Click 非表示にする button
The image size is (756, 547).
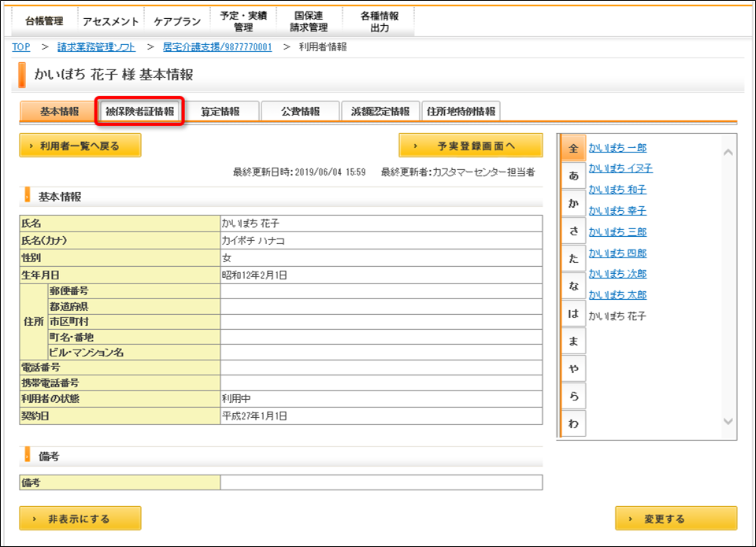80,519
